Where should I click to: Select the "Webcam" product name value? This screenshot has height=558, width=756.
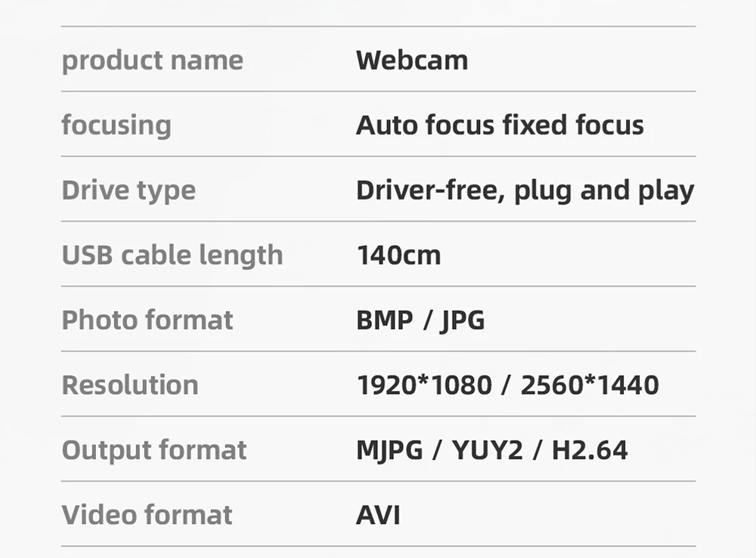tap(412, 60)
